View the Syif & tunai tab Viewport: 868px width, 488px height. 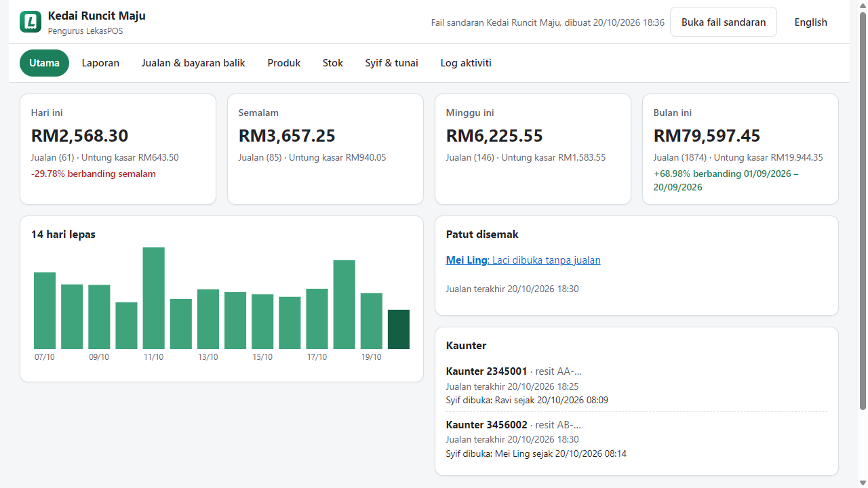(392, 63)
